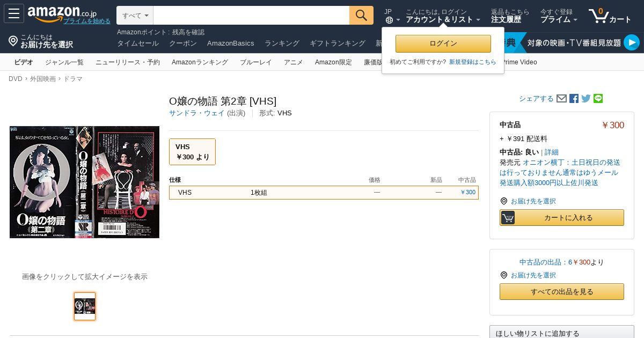Screen dimensions: 644x338
Task: Click すべての出品を見る button
Action: click(562, 292)
